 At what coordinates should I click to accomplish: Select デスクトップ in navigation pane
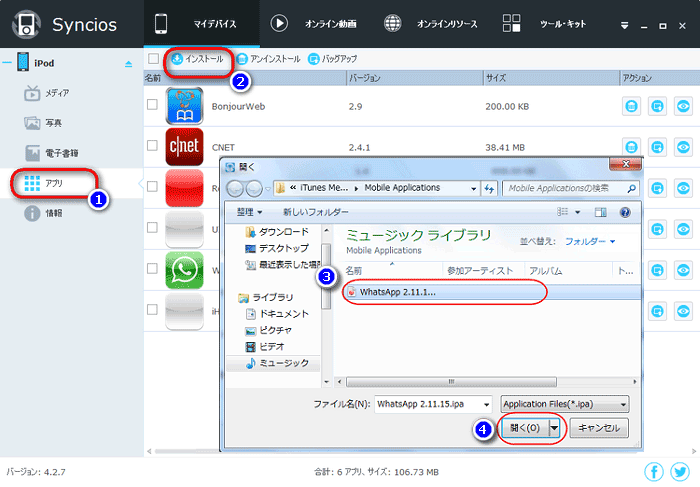277,248
